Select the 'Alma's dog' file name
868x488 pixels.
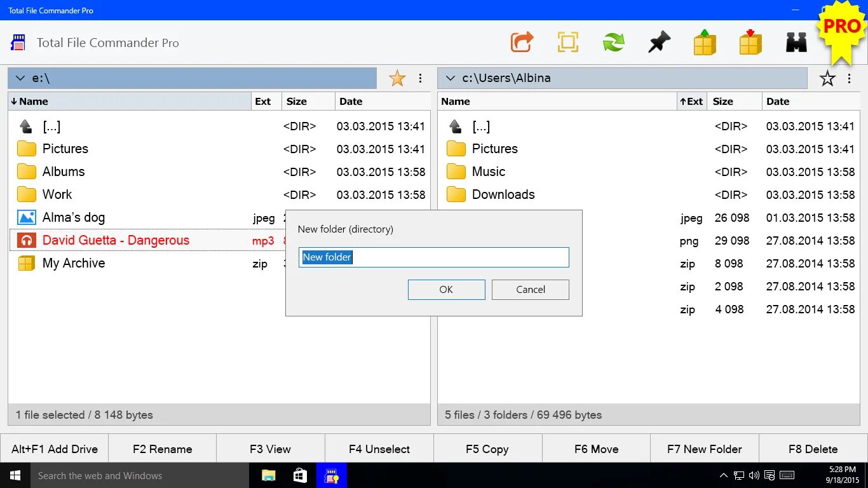tap(74, 217)
